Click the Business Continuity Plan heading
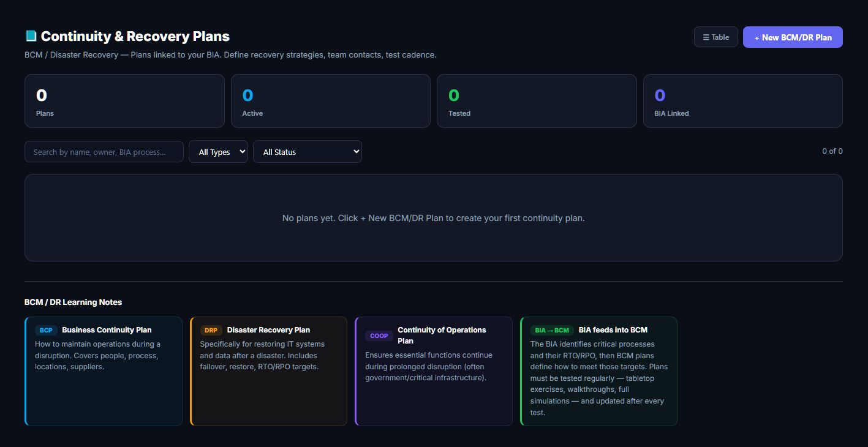Viewport: 868px width, 447px height. pos(107,330)
